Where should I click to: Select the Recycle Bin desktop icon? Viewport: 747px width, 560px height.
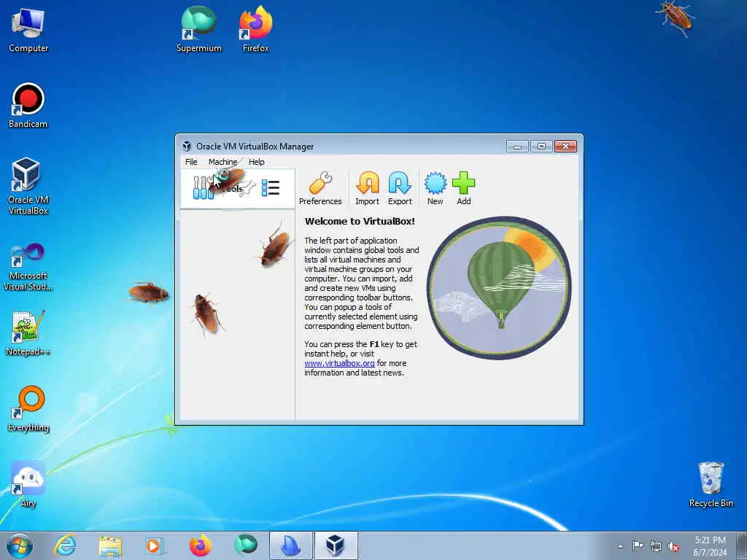point(711,484)
